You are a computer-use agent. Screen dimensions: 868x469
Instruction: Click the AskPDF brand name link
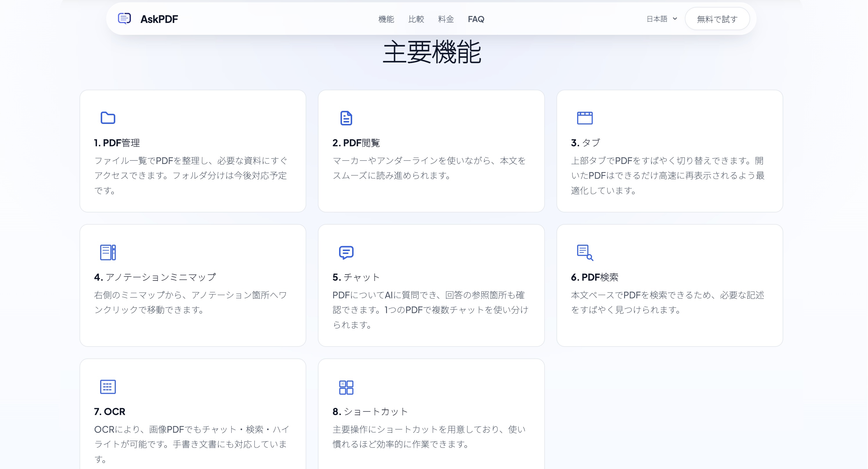(159, 19)
